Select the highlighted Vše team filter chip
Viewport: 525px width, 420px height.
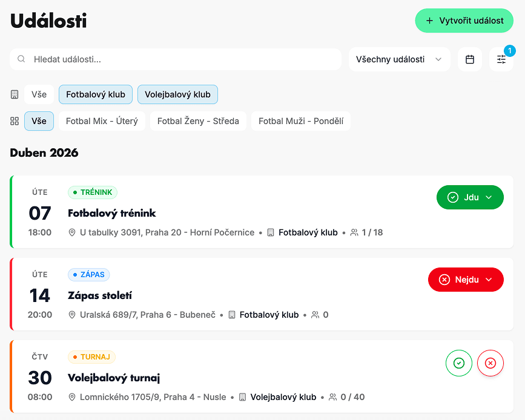click(39, 121)
